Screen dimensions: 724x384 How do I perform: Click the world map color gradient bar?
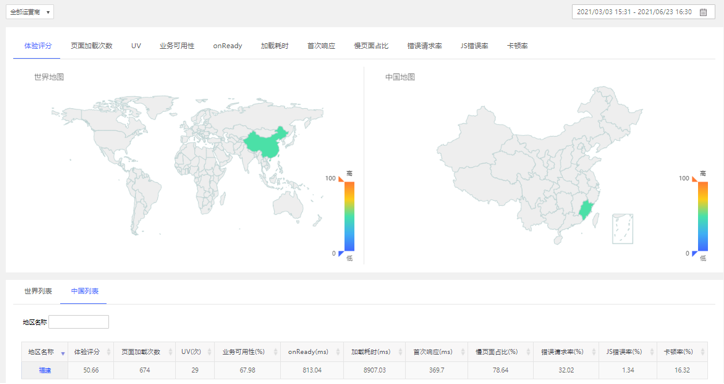pos(350,216)
